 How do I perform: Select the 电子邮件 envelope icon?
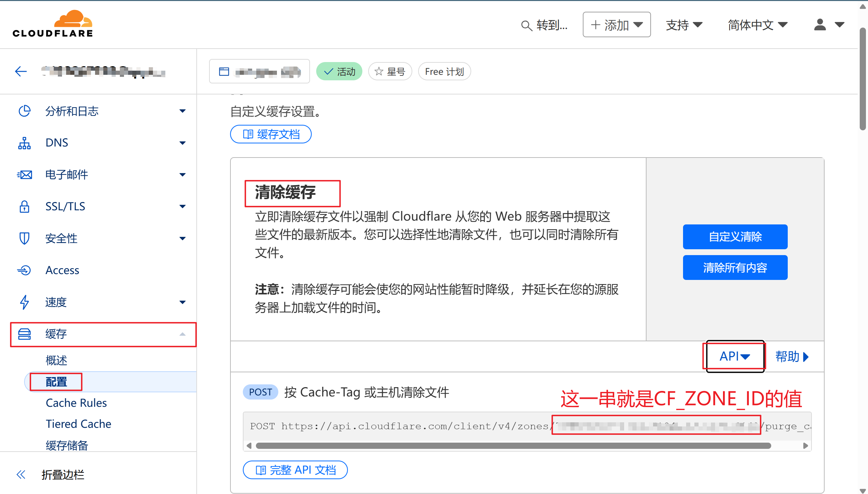[x=24, y=174]
